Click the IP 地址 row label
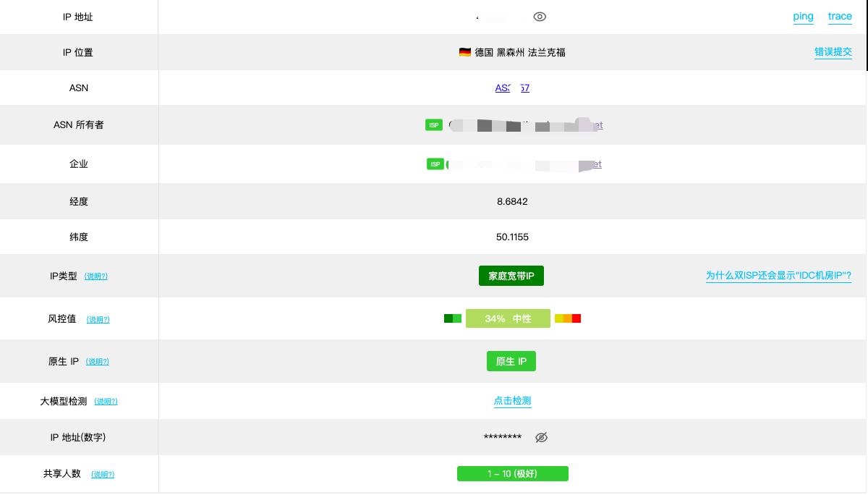The image size is (868, 495). [x=78, y=17]
